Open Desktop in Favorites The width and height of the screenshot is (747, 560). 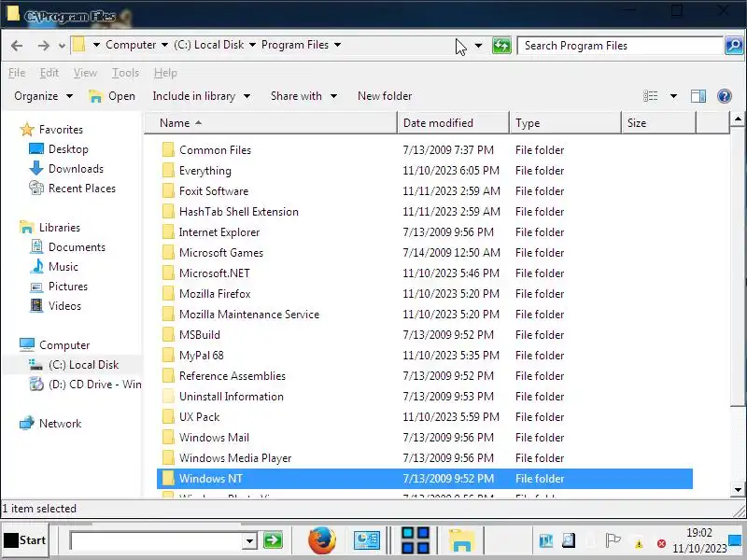coord(59,149)
